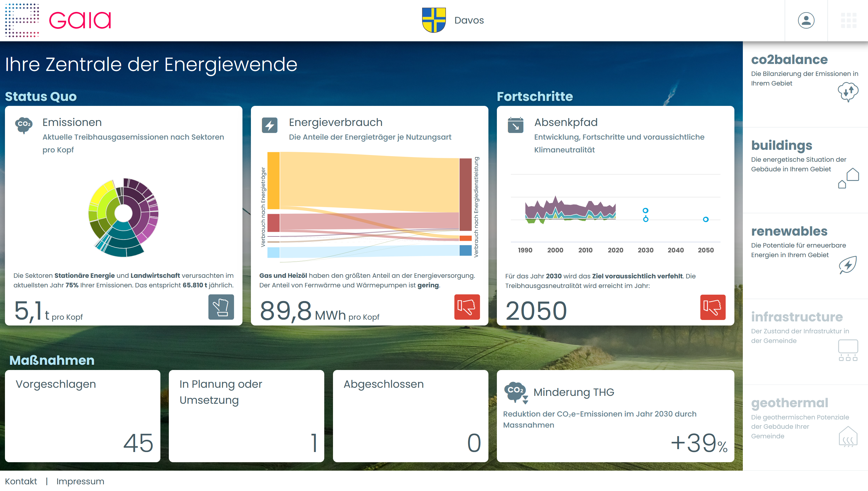Click the hand rating icon on Emissionen
868x491 pixels.
[221, 307]
